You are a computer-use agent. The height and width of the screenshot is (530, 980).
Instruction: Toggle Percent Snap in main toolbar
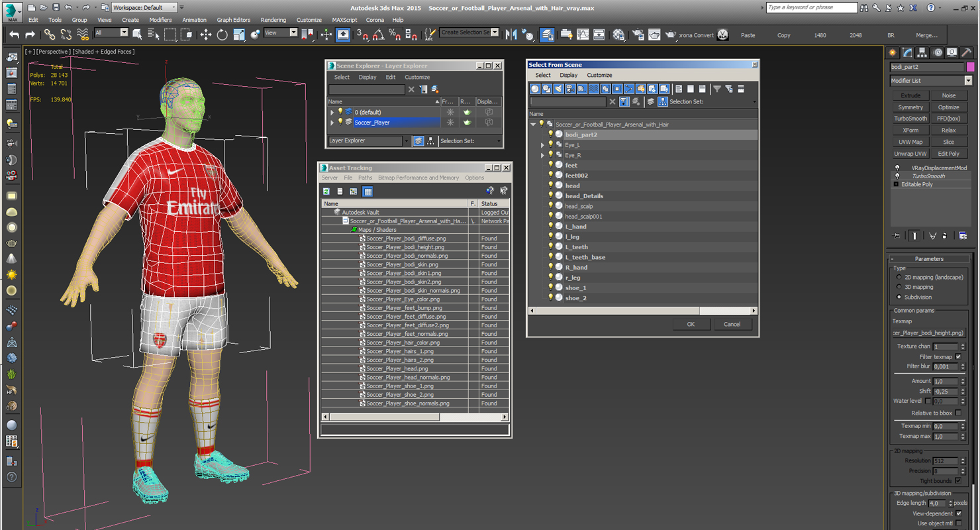point(395,34)
